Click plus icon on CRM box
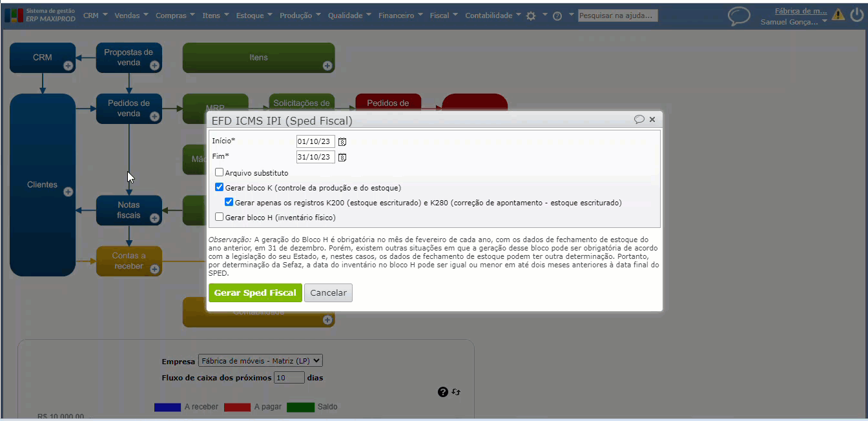Viewport: 868px width, 421px height. click(68, 65)
